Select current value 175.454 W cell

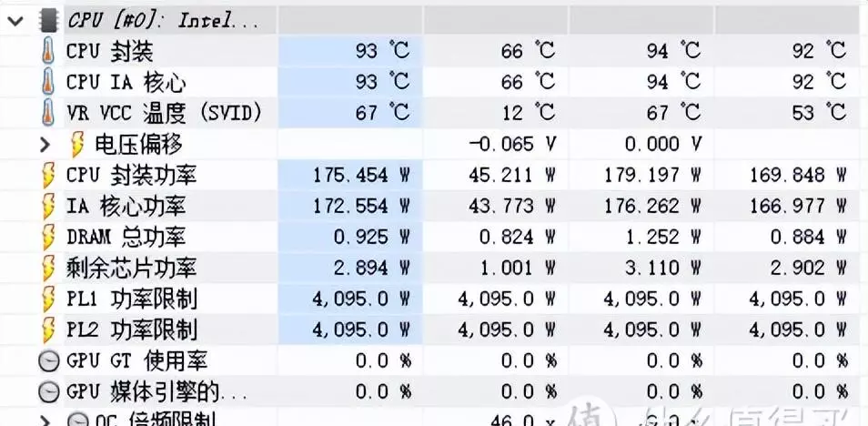click(350, 176)
